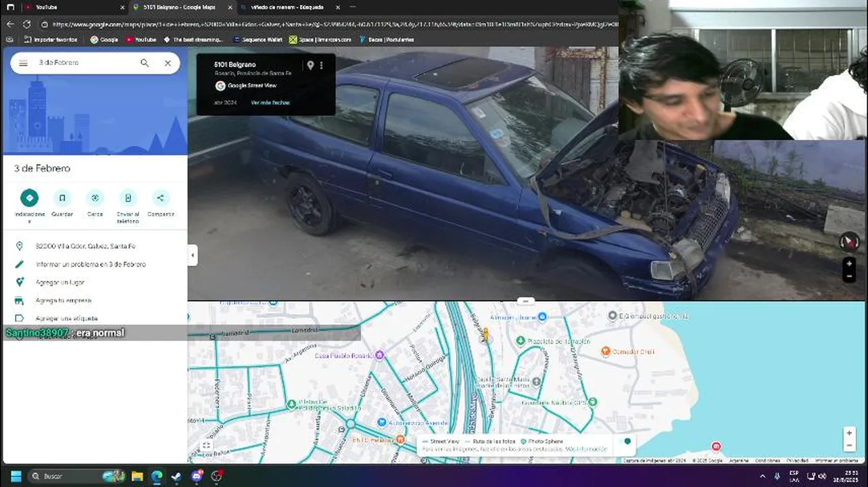Click the red camera marker near coast

click(x=716, y=446)
